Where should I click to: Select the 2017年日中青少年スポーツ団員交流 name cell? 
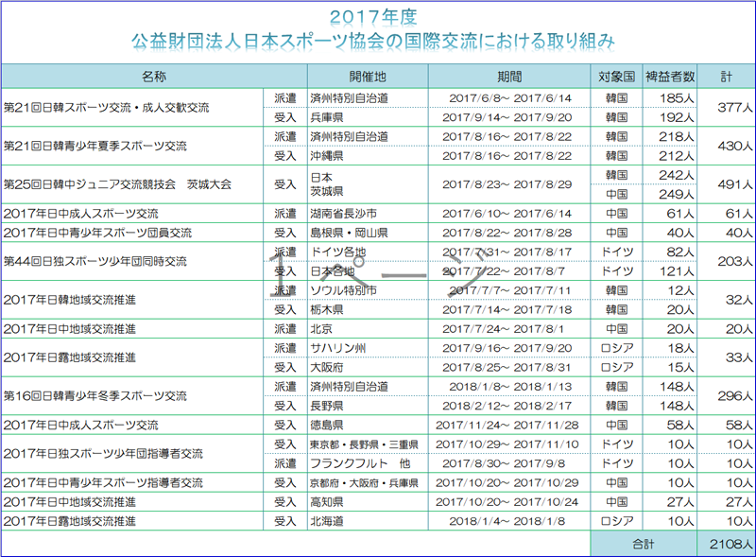click(132, 233)
